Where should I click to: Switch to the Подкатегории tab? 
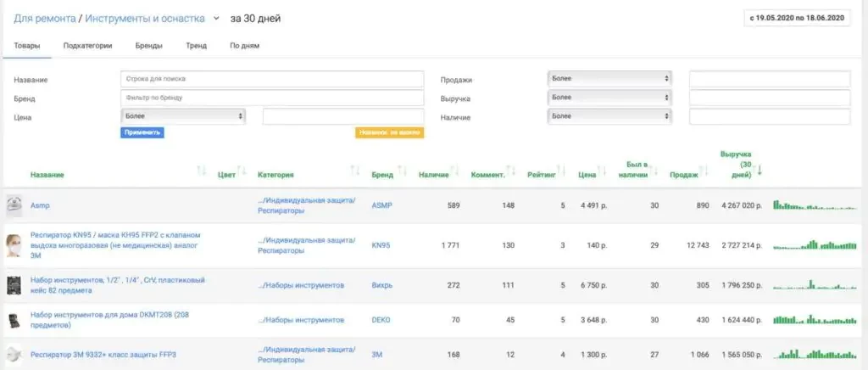point(87,46)
